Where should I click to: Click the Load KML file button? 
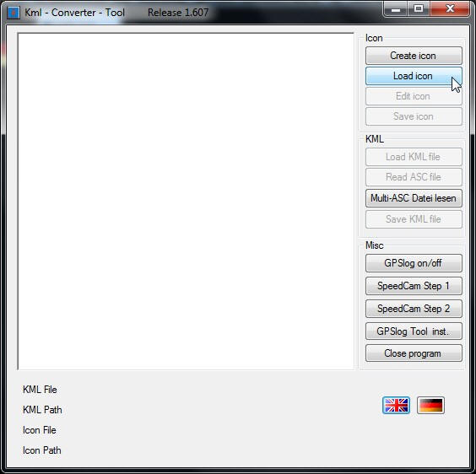[414, 157]
